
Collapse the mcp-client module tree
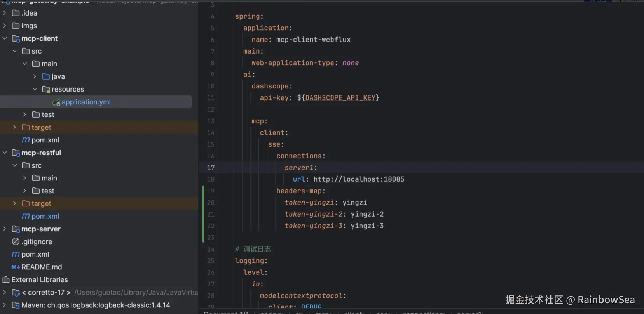tap(5, 38)
